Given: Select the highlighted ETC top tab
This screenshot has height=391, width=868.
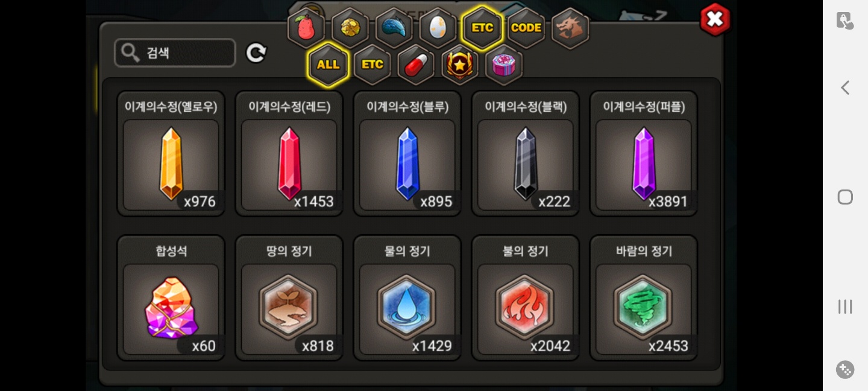Looking at the screenshot, I should 482,28.
